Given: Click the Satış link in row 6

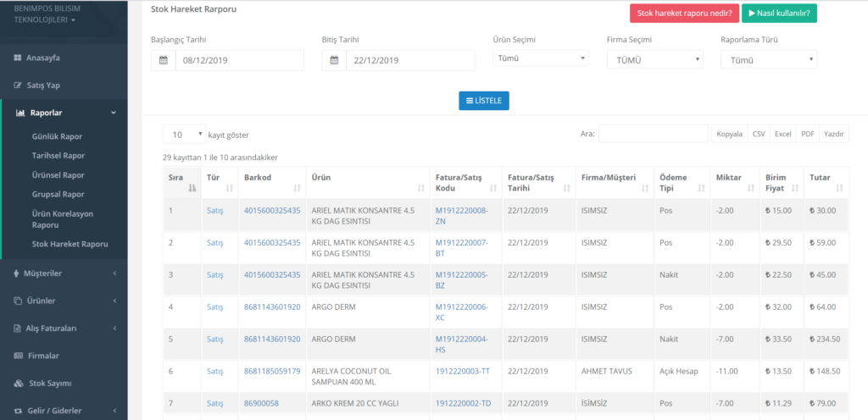Looking at the screenshot, I should coord(214,372).
